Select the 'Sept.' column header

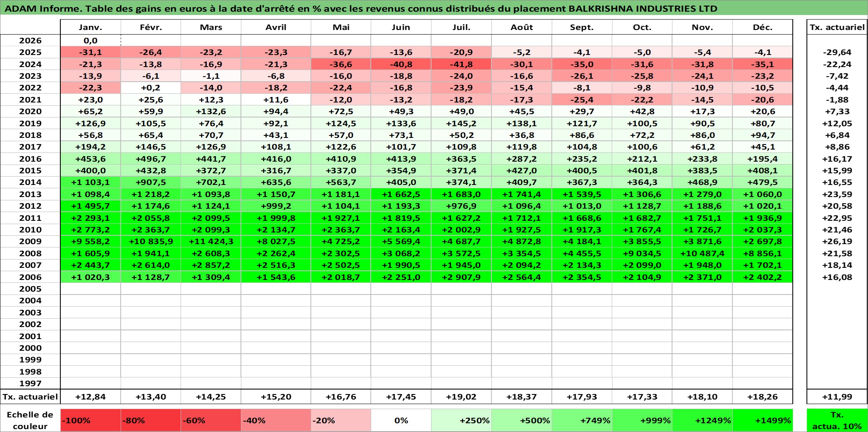click(582, 27)
